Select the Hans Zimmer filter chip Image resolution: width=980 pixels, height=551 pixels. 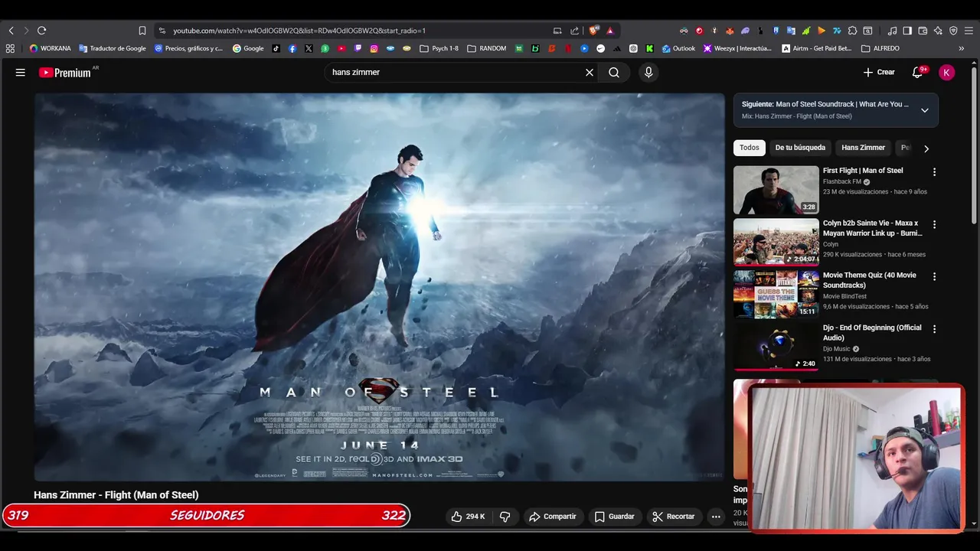pos(863,148)
